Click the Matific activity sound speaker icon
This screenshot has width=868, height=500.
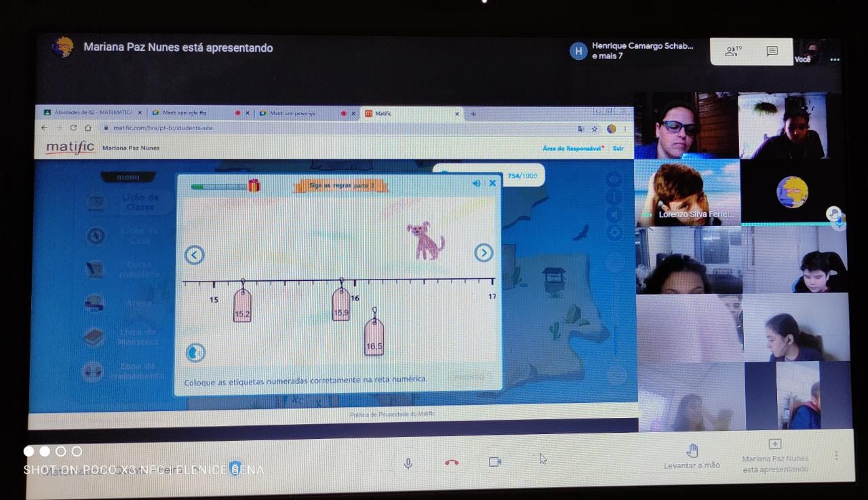pos(476,183)
